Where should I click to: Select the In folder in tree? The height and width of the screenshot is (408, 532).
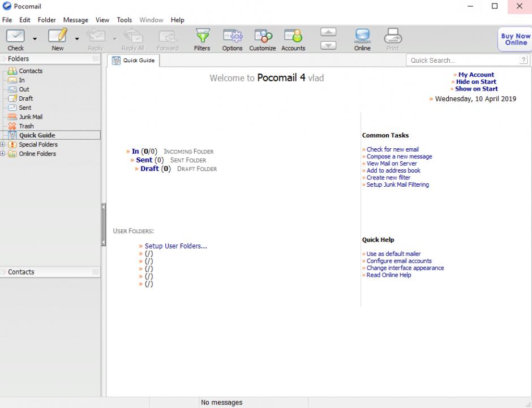coord(22,80)
